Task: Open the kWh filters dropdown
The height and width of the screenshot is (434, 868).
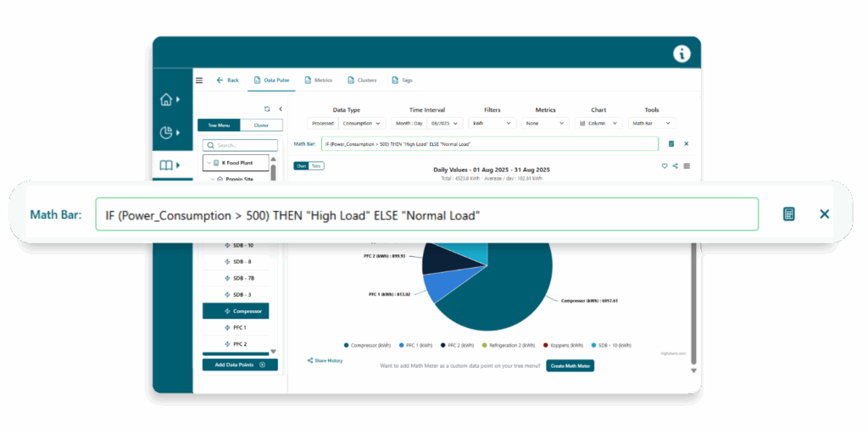Action: point(492,123)
